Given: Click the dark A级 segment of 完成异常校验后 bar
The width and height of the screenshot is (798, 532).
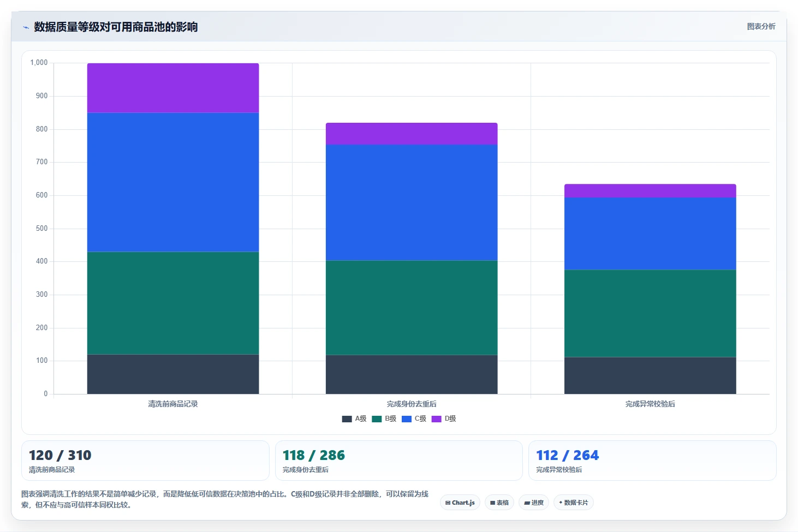Looking at the screenshot, I should (x=650, y=375).
